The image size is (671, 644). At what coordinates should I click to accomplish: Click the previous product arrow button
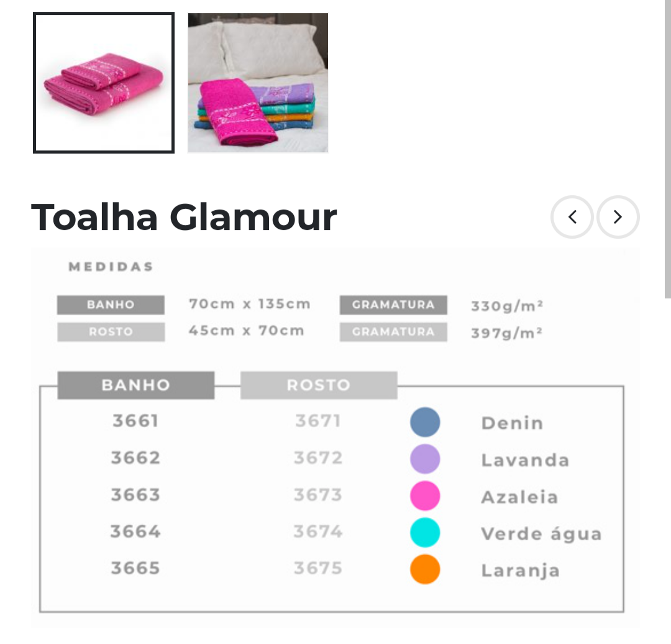coord(572,217)
